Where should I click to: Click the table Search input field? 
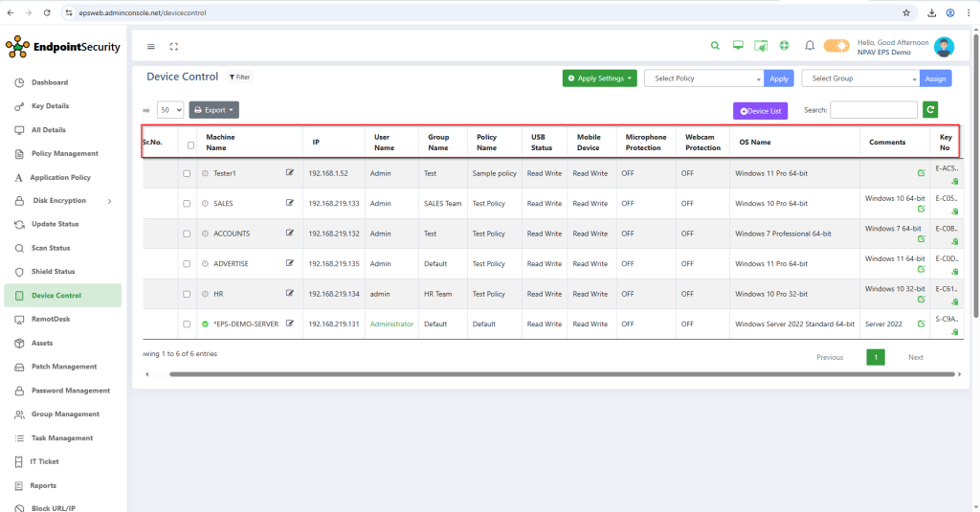pyautogui.click(x=873, y=110)
